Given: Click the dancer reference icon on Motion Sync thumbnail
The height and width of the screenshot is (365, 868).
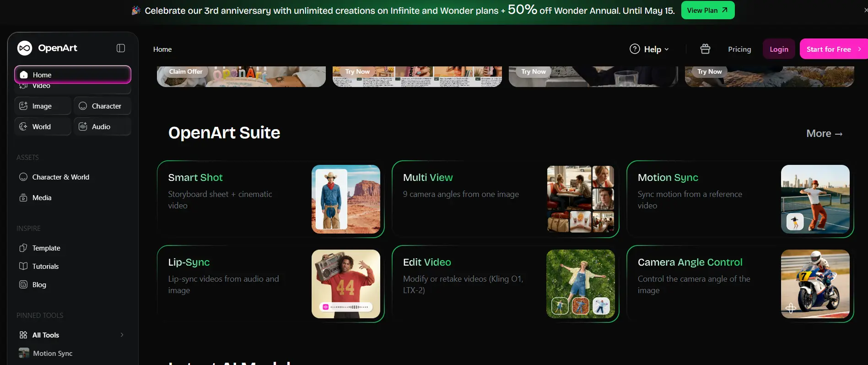Looking at the screenshot, I should [x=795, y=222].
